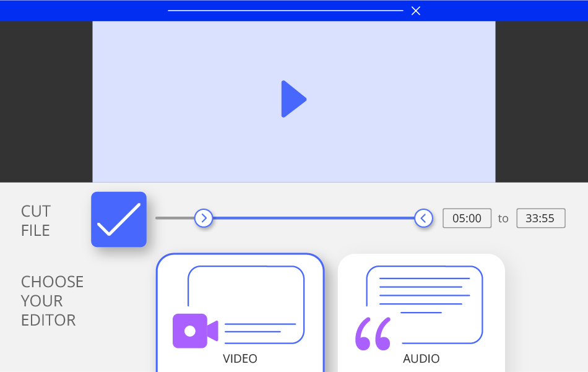Play the video preview
This screenshot has height=372, width=588.
click(x=293, y=99)
